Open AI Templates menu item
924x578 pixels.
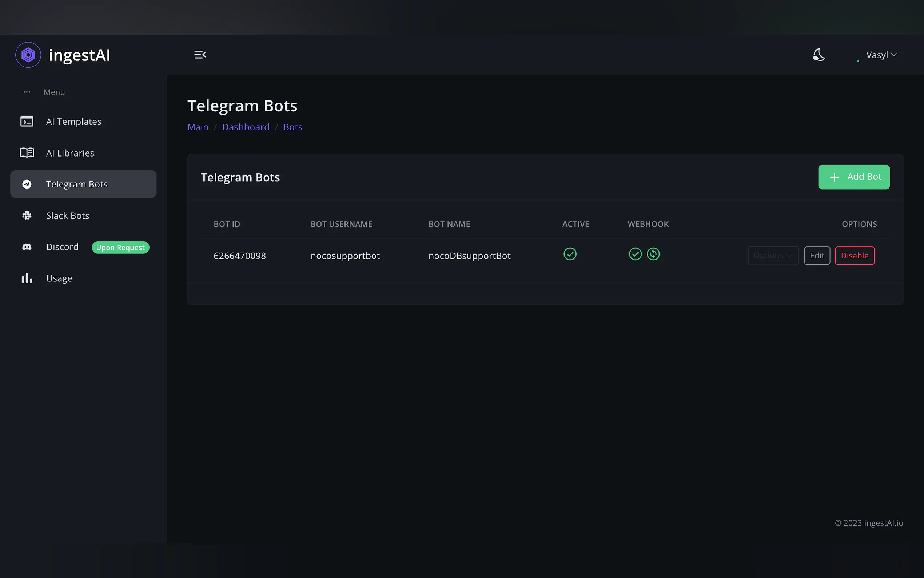click(83, 122)
